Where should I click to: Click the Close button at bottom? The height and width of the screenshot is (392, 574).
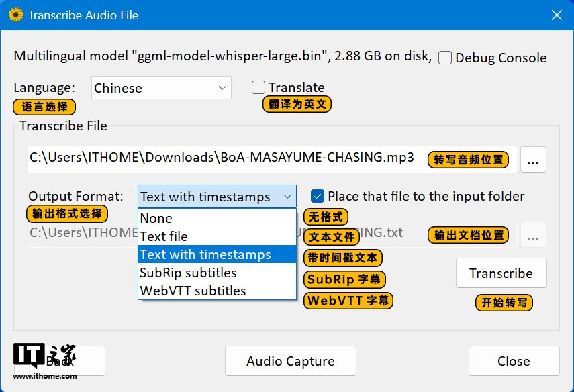[x=514, y=361]
